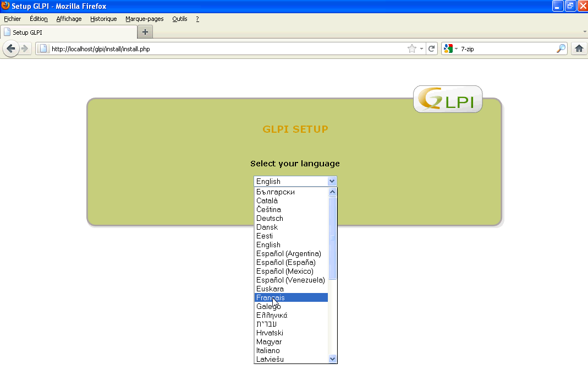Collapse the English language combo box

[x=295, y=181]
